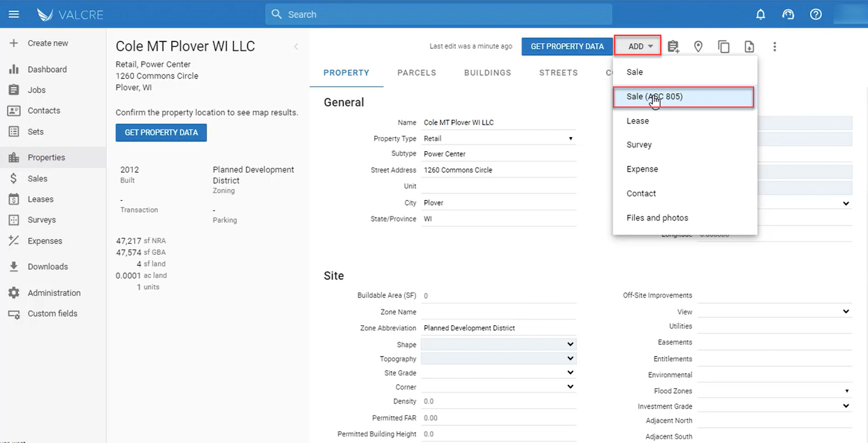Open the hamburger navigation menu
Viewport: 868px width, 443px height.
click(14, 14)
